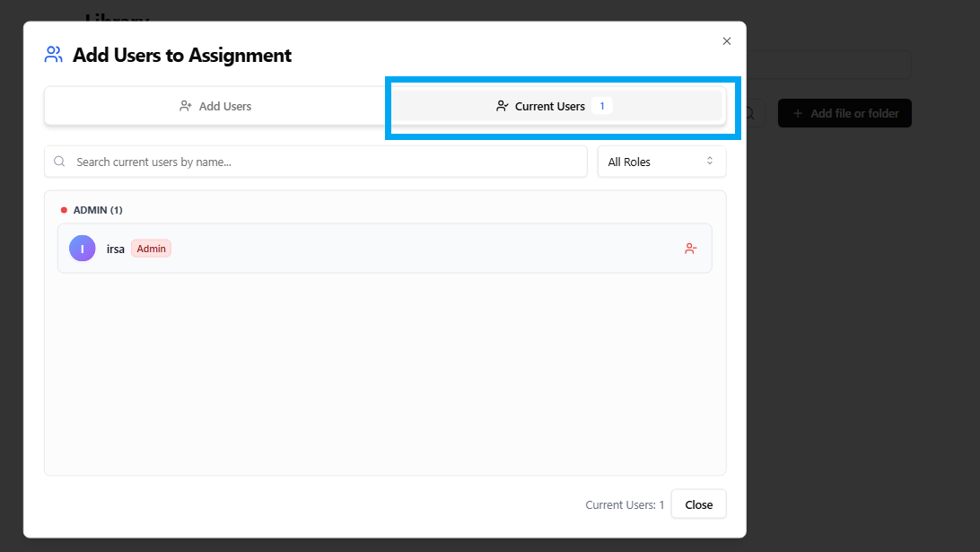
Task: Open the All Roles dropdown
Action: (x=661, y=162)
